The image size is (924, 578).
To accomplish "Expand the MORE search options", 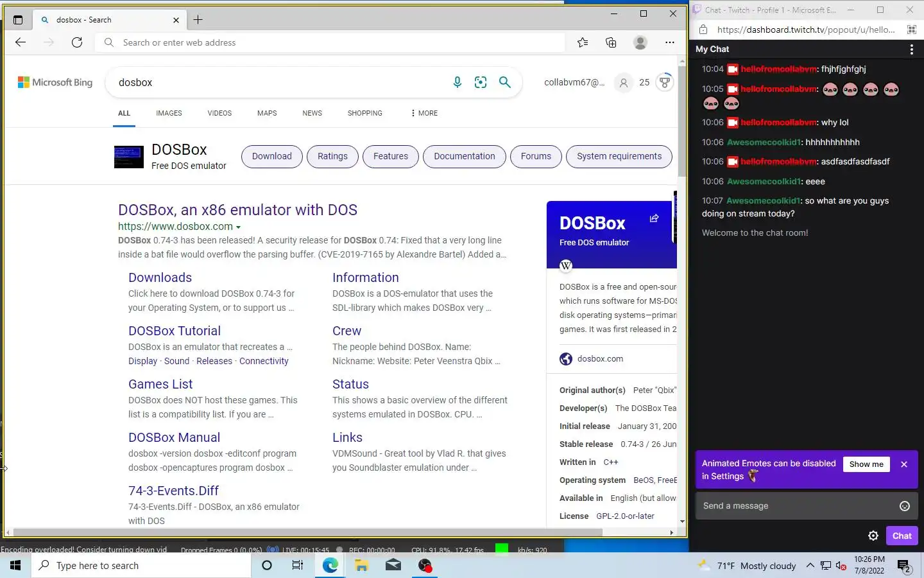I will coord(424,113).
